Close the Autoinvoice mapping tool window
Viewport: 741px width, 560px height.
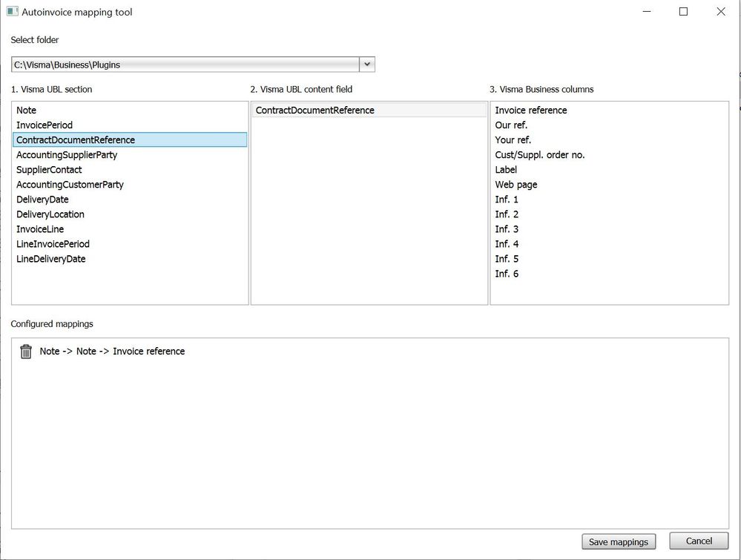point(721,11)
